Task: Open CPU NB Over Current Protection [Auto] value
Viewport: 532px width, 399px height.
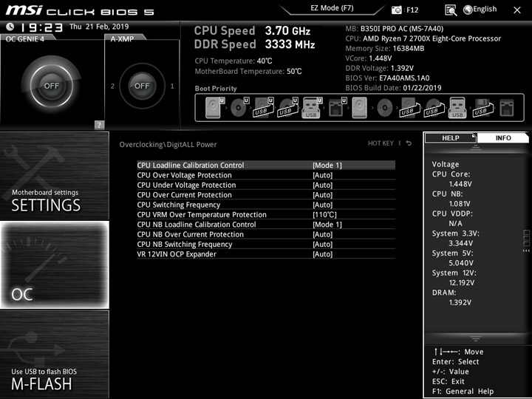Action: (322, 234)
